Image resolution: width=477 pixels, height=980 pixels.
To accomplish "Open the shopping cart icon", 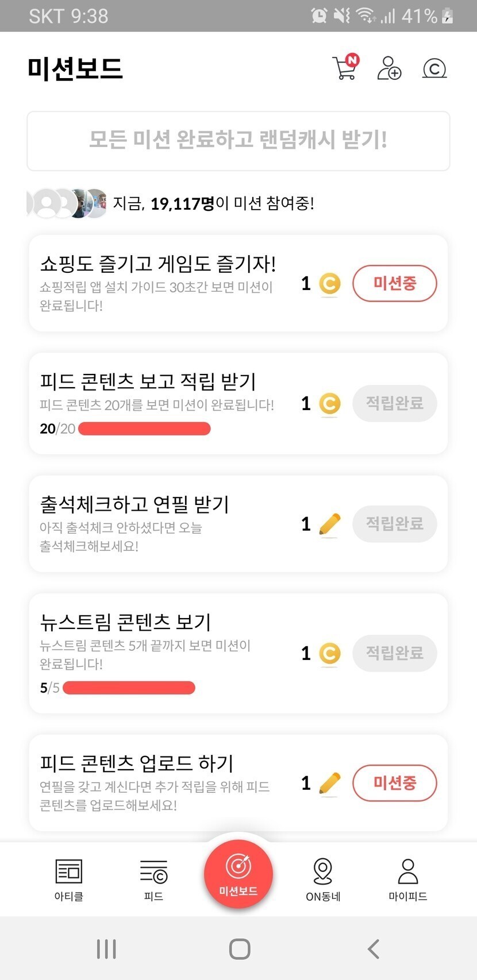I will point(345,68).
